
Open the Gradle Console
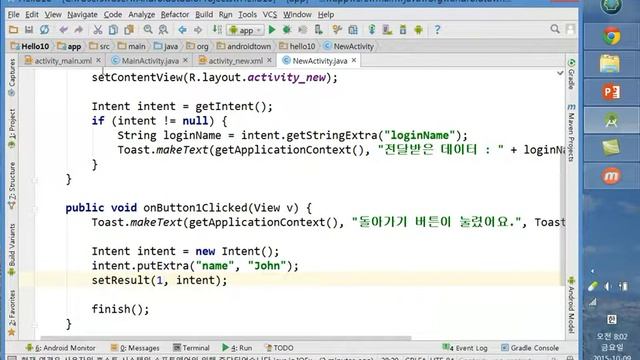[530, 348]
